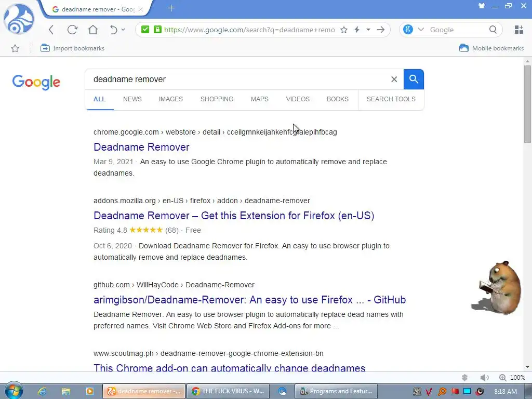The image size is (532, 399).
Task: Toggle sound with status bar speaker icon
Action: (x=485, y=378)
